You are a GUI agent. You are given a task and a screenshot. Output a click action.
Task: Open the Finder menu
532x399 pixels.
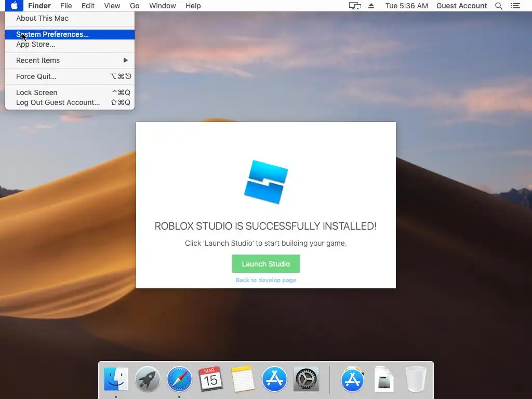point(39,6)
